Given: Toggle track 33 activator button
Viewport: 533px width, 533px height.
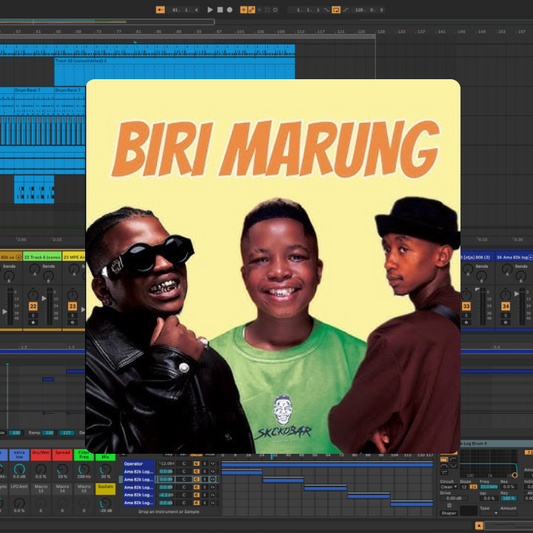Looking at the screenshot, I should (466, 306).
